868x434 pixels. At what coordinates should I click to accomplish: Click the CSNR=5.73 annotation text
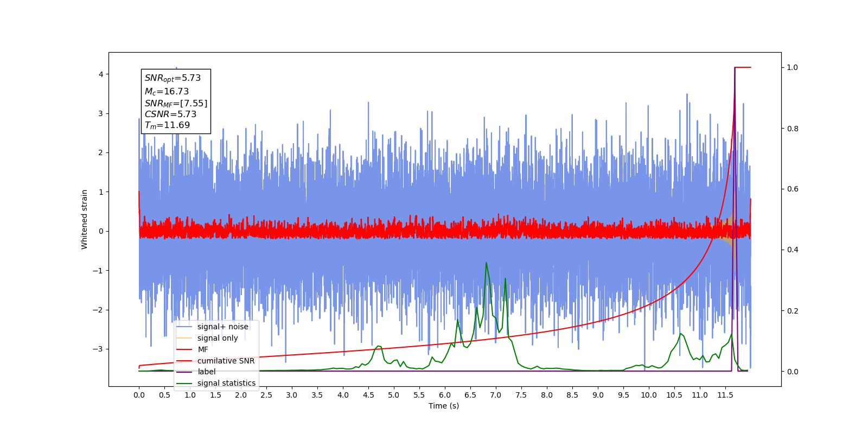[170, 114]
